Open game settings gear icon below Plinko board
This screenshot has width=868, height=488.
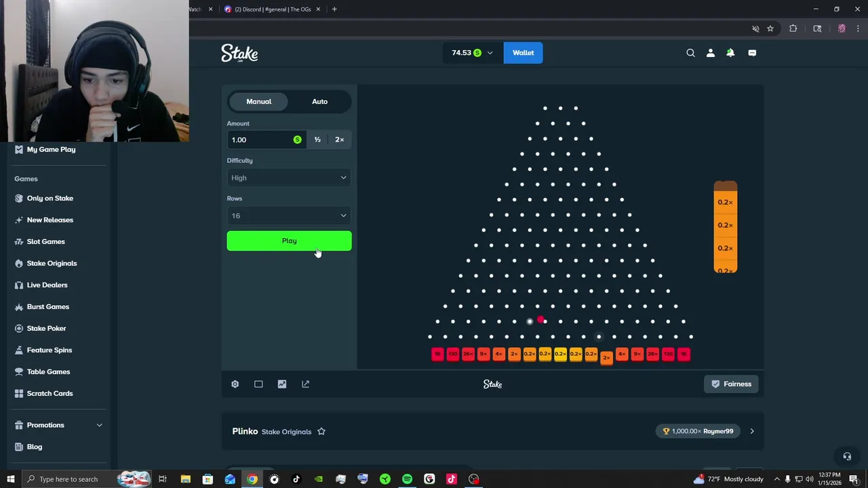click(x=235, y=384)
